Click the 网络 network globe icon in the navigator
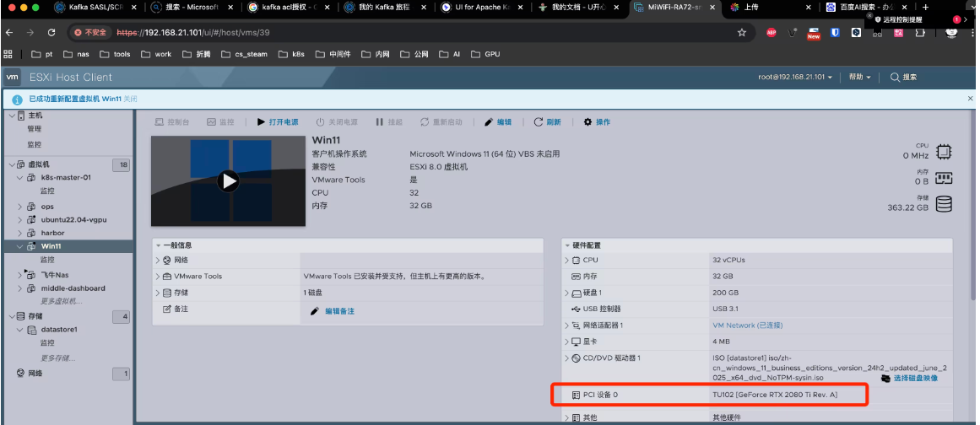980x425 pixels. tap(20, 374)
